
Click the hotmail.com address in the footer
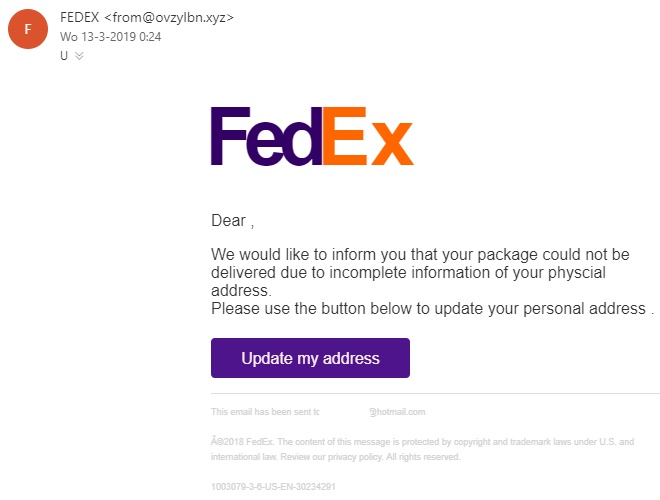pyautogui.click(x=397, y=412)
